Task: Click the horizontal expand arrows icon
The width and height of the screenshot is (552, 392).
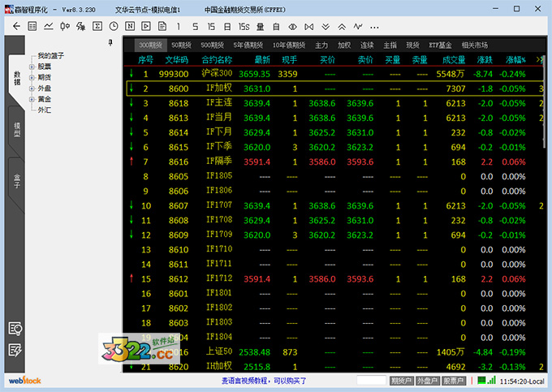Action: pos(292,27)
